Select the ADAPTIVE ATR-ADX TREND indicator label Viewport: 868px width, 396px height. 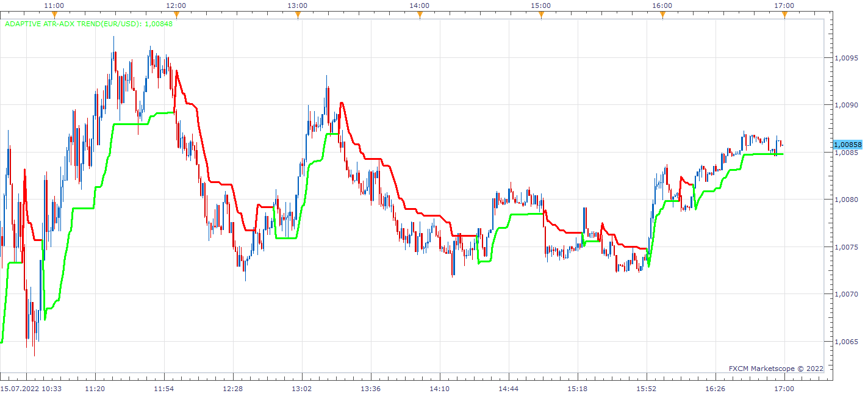tap(88, 24)
